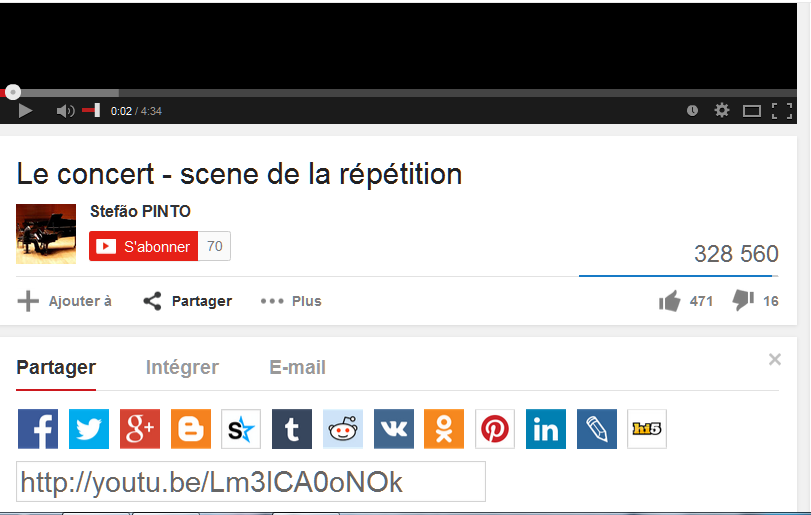Share on Tumblr
The image size is (811, 515).
coord(292,429)
